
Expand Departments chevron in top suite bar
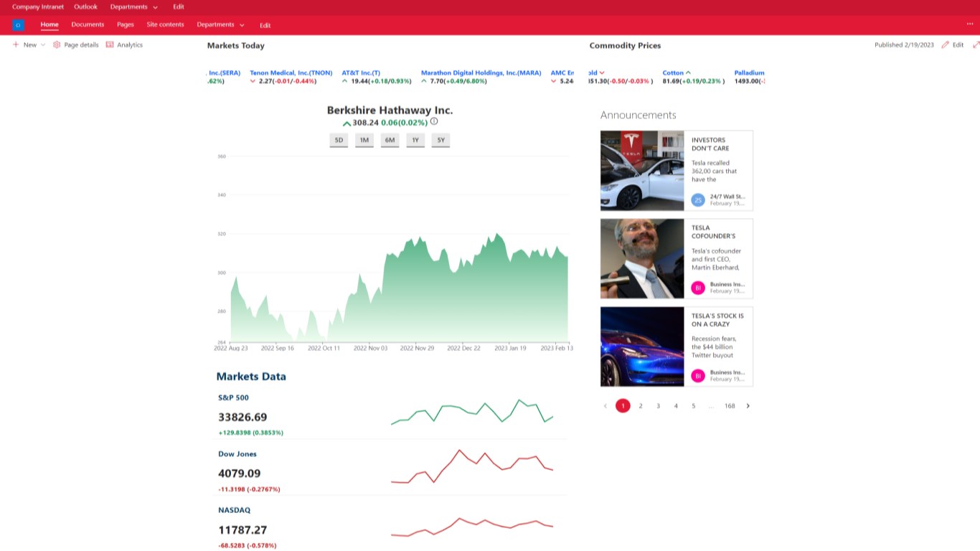point(155,7)
